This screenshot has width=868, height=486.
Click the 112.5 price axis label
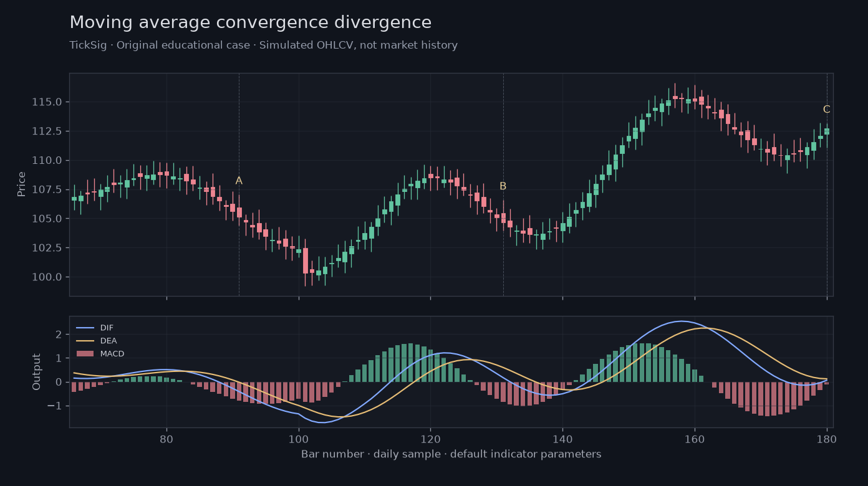47,131
